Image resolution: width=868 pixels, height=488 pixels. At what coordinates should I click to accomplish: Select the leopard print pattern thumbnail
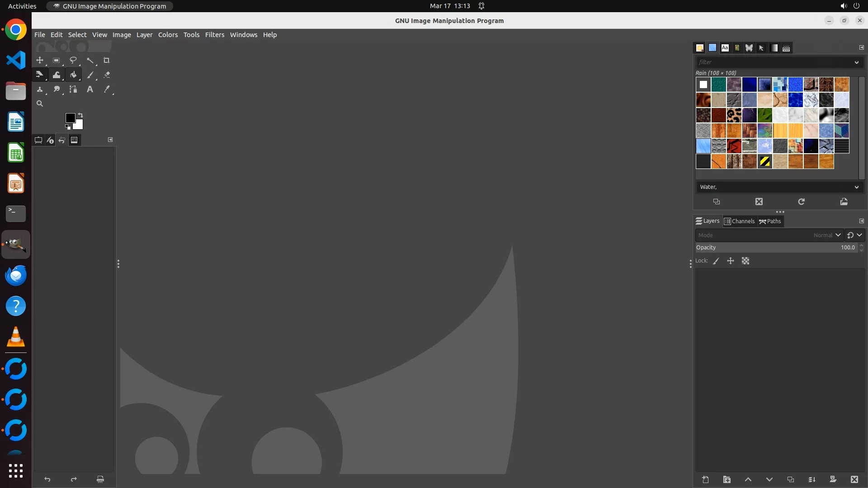point(734,115)
